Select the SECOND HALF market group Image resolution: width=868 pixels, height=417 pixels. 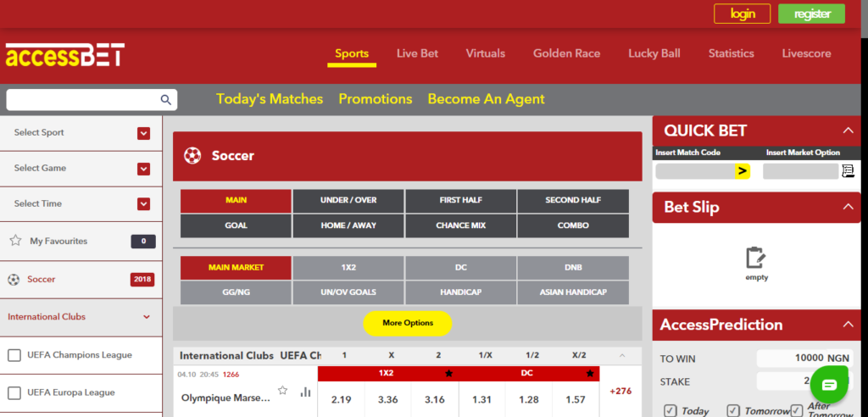click(x=573, y=201)
